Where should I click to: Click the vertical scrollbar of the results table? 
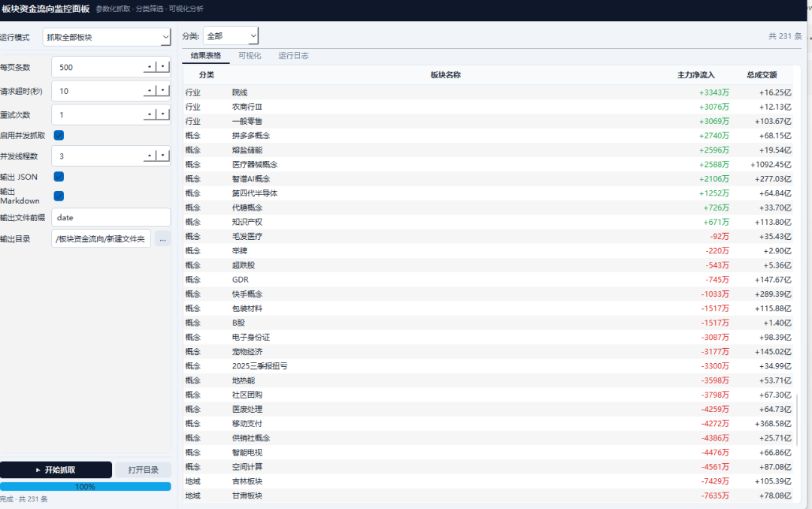click(806, 226)
